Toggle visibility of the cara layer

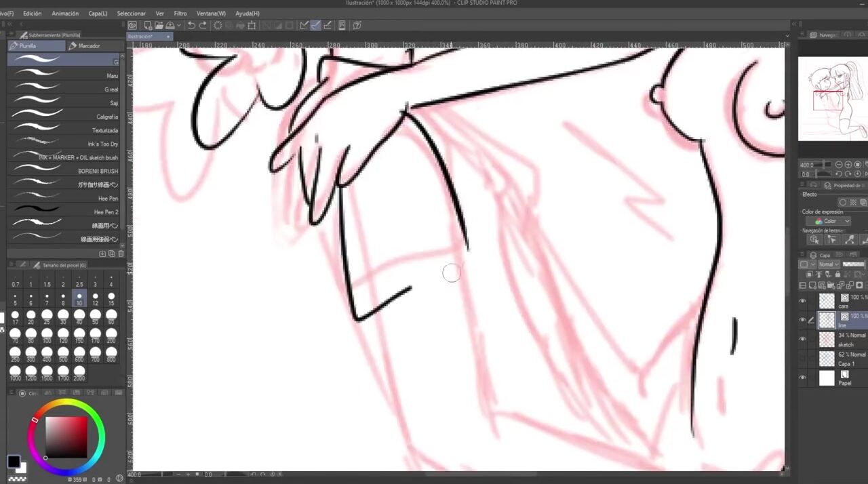803,301
